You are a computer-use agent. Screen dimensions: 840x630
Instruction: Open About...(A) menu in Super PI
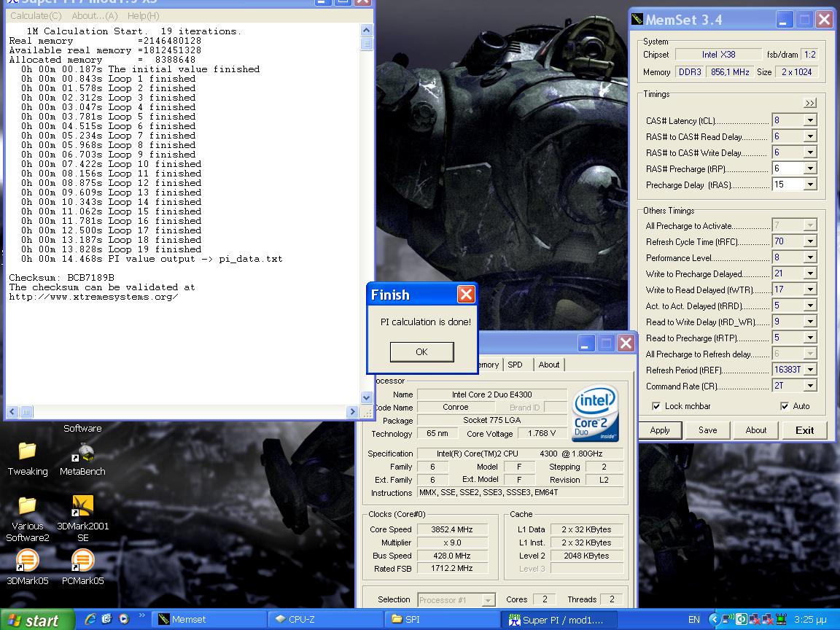coord(94,16)
